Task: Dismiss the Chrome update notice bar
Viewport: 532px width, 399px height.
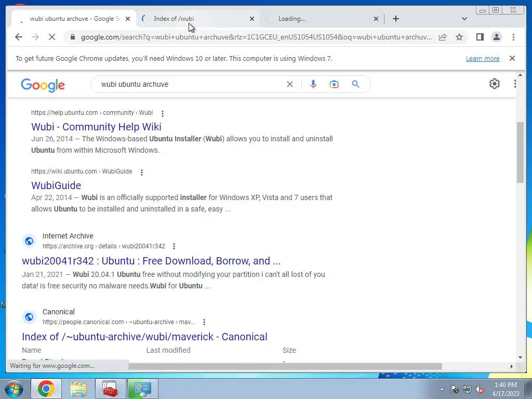Action: [x=512, y=58]
